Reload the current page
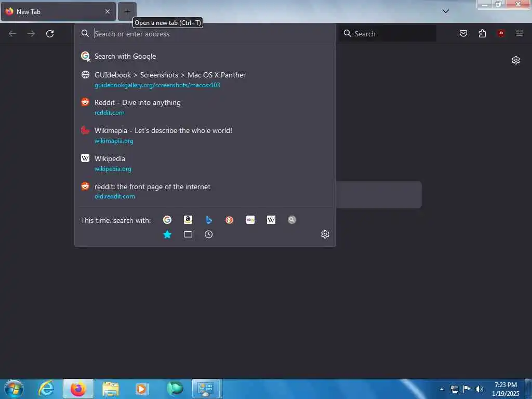The height and width of the screenshot is (399, 532). click(50, 34)
